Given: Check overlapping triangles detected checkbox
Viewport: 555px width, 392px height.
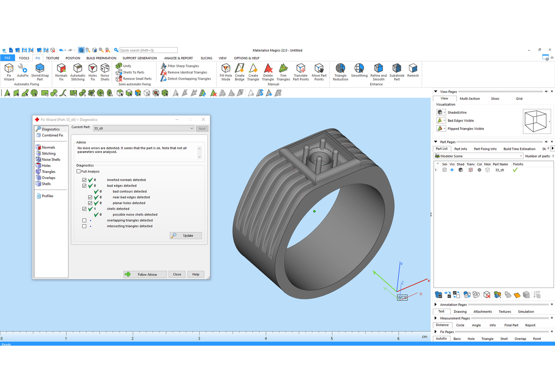Looking at the screenshot, I should 84,220.
